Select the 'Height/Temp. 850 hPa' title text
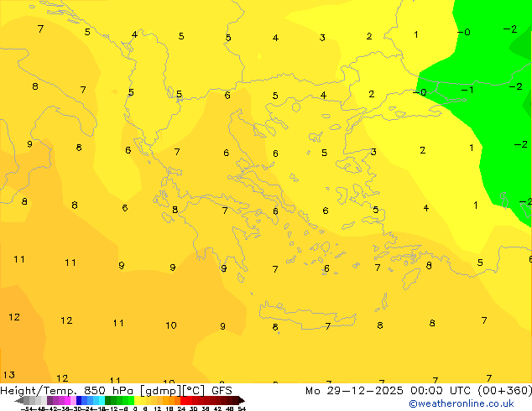Screen dimensions: 532x411 [68, 391]
